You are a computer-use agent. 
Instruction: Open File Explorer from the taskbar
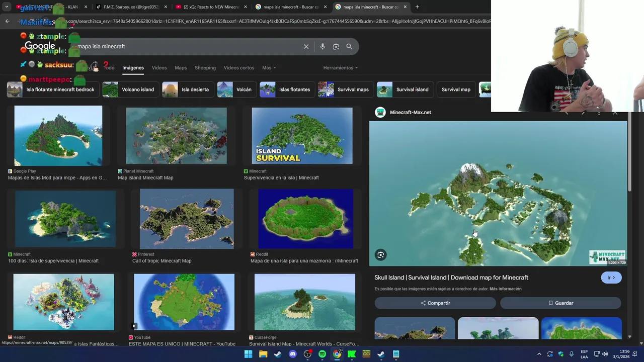[x=263, y=354]
